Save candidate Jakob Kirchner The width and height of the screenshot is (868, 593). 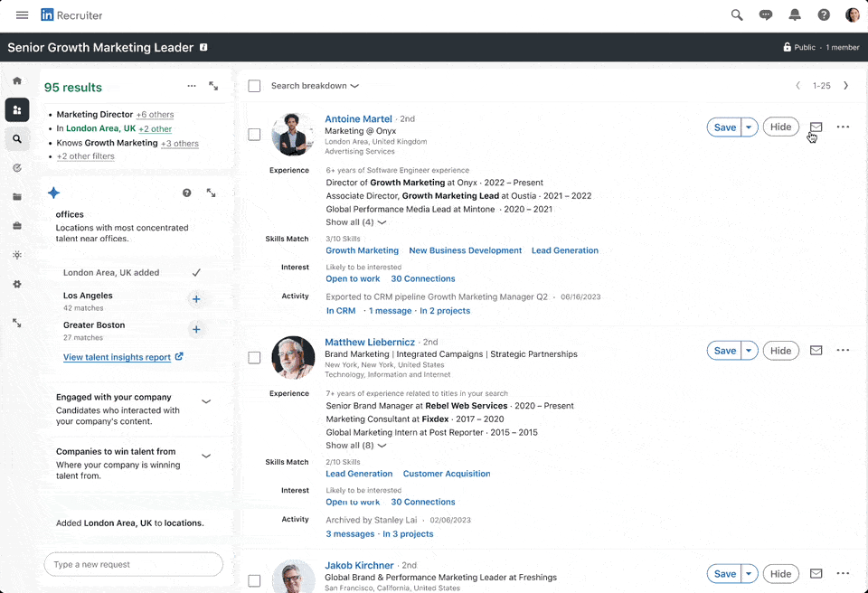722,573
